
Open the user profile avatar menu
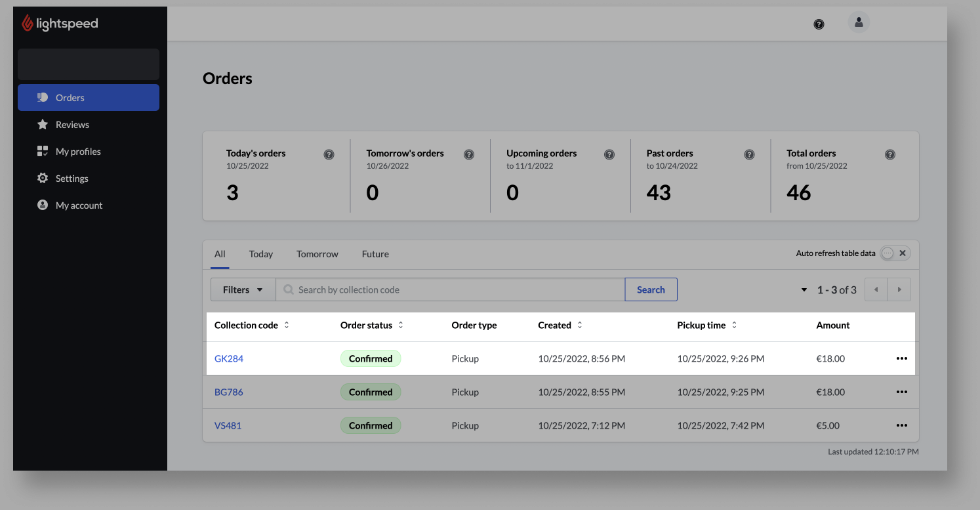click(x=859, y=23)
